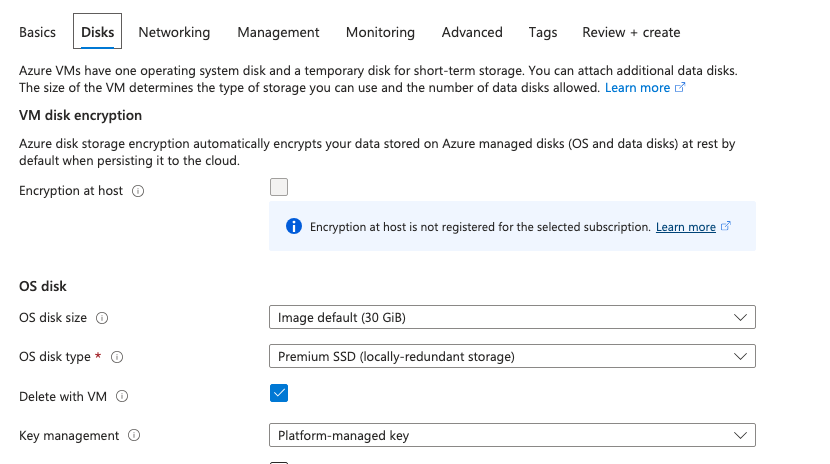The image size is (830, 464).
Task: Click info icon beside OS disk size
Action: coord(102,318)
